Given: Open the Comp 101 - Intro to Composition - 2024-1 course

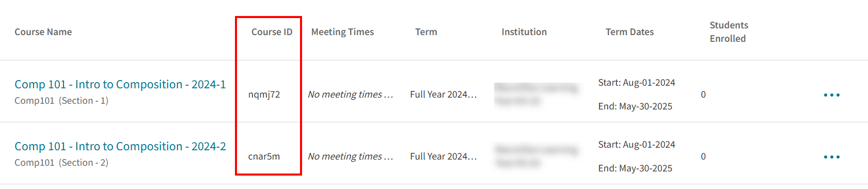Looking at the screenshot, I should point(120,84).
